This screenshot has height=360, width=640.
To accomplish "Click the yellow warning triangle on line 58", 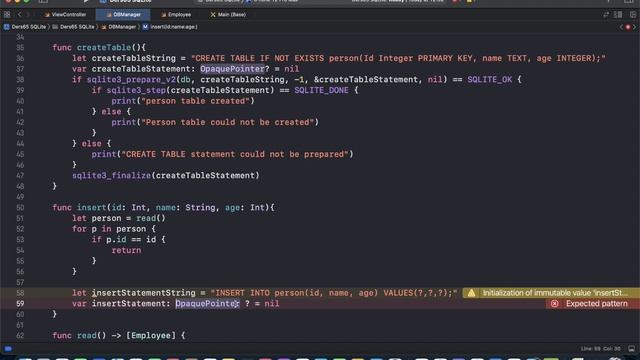I will (x=471, y=293).
